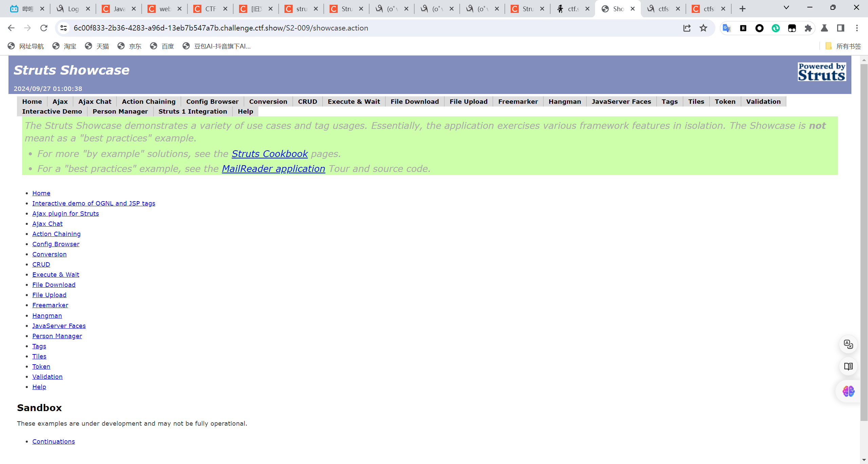Open the JavaServer Faces list link
The width and height of the screenshot is (868, 464).
pyautogui.click(x=59, y=326)
